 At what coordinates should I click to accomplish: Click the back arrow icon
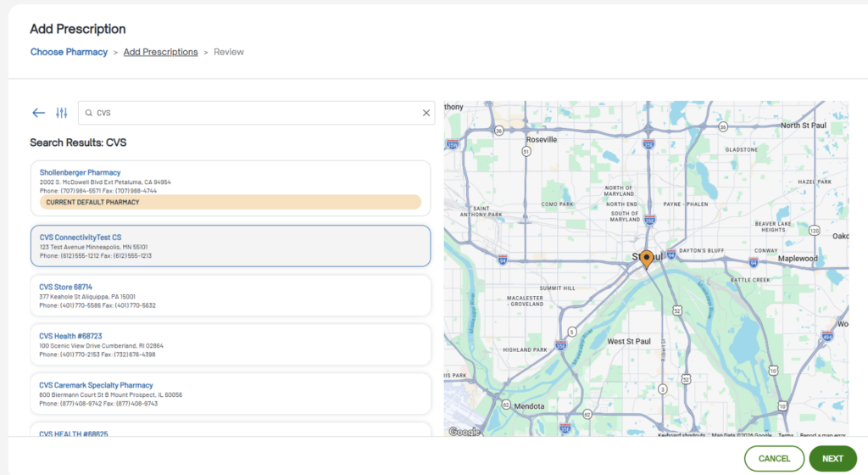[x=38, y=113]
